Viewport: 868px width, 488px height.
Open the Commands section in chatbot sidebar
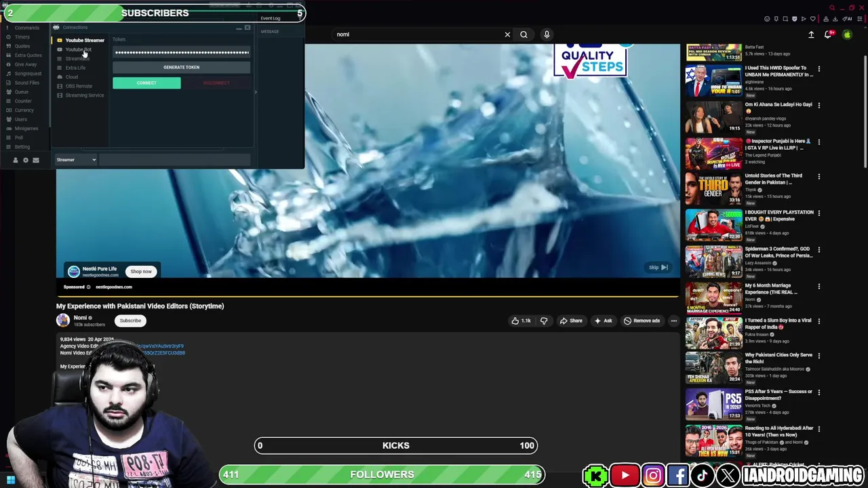(x=26, y=28)
